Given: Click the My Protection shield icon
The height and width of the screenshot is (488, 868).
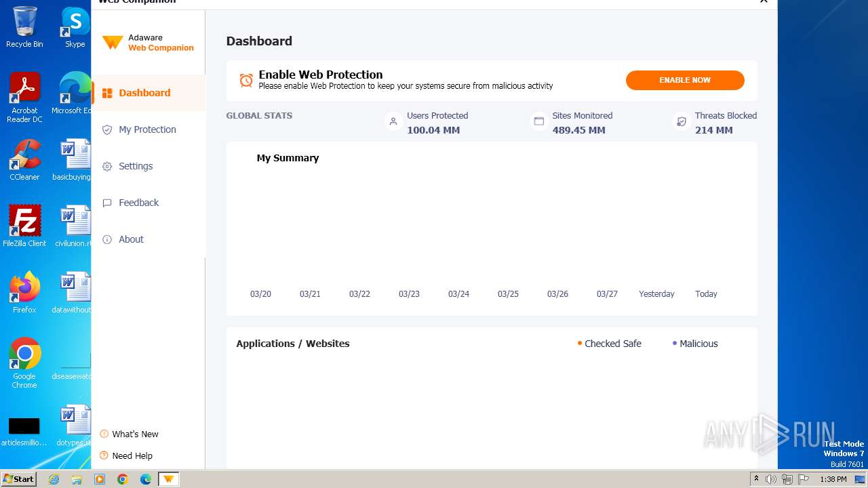Looking at the screenshot, I should coord(107,129).
